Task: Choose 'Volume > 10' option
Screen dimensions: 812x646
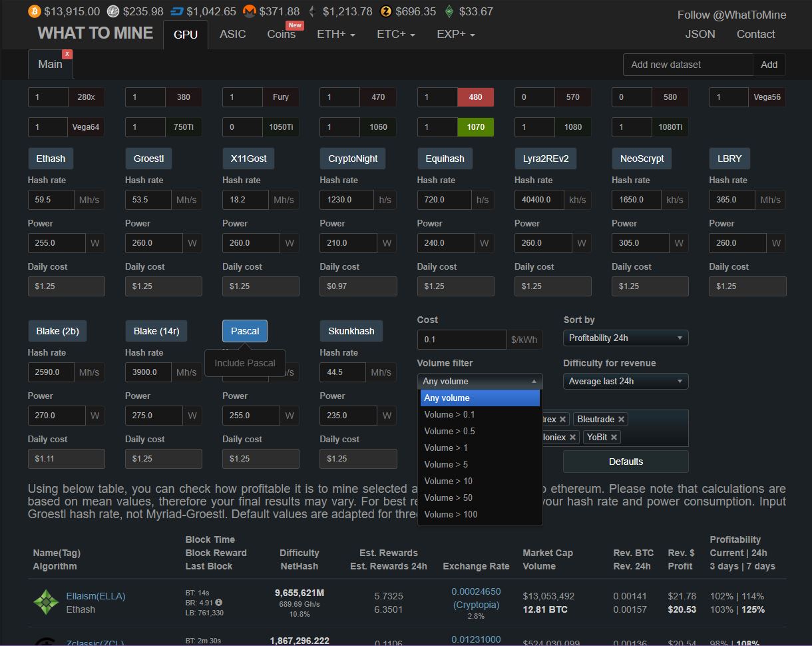Action: pos(480,481)
